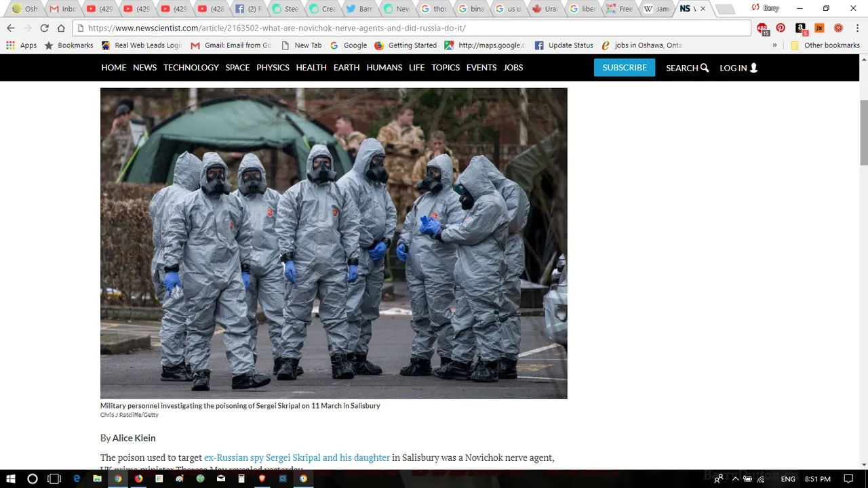Close the New Scientist tab

(x=703, y=9)
